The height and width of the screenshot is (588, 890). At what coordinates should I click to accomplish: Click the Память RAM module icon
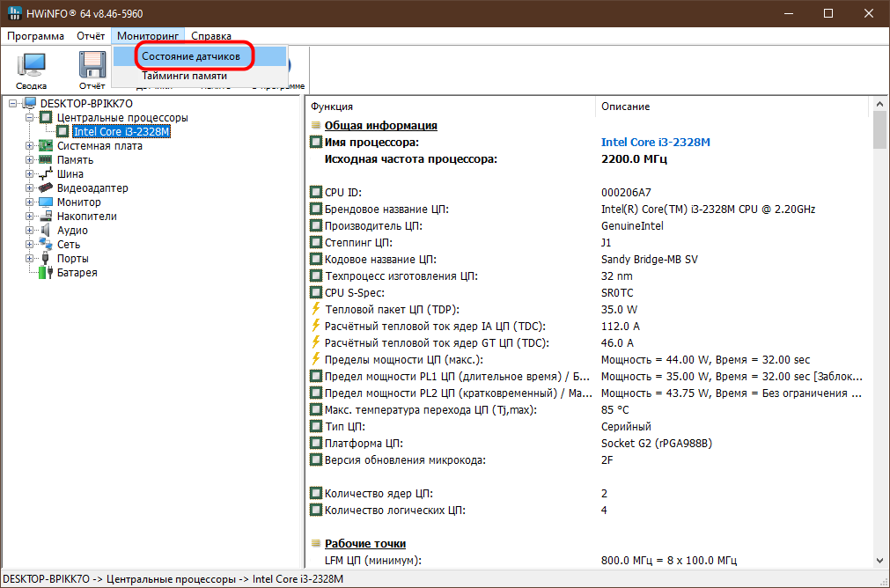coord(46,160)
